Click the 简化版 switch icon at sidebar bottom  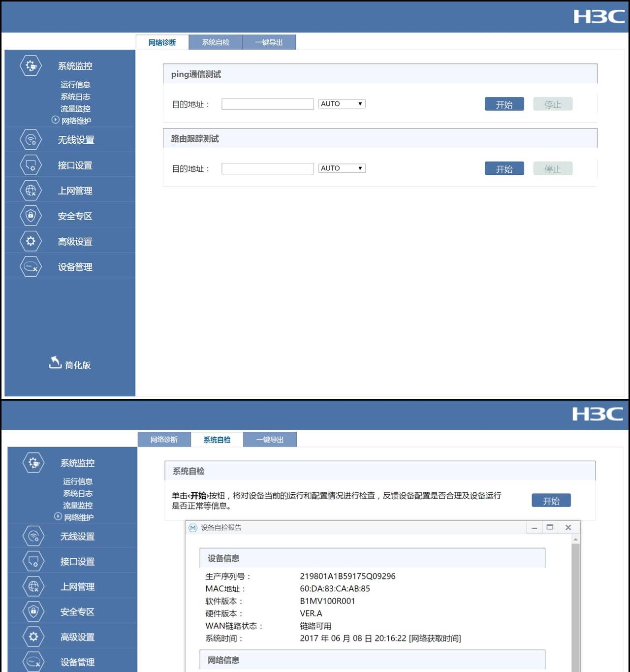[x=54, y=363]
